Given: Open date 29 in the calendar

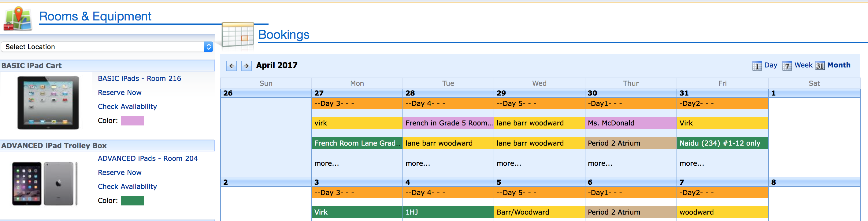Looking at the screenshot, I should 501,93.
